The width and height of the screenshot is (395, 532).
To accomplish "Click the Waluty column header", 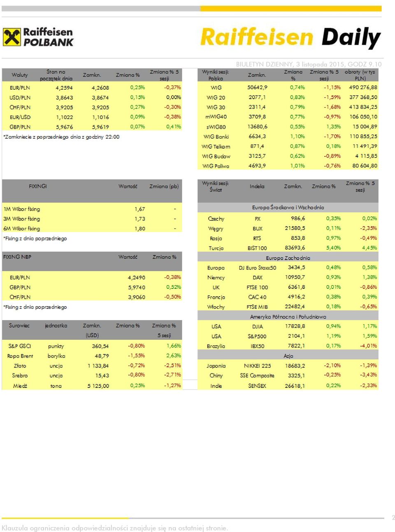I will click(x=20, y=75).
